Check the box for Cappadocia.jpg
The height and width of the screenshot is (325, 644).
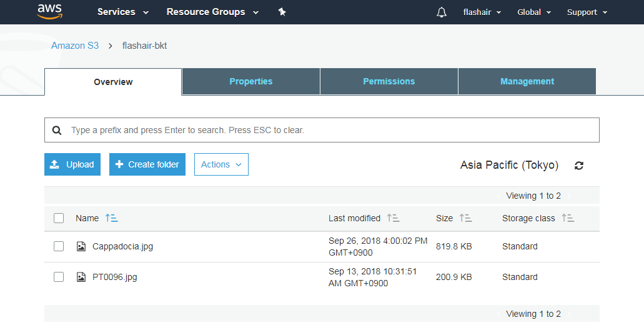tap(59, 246)
